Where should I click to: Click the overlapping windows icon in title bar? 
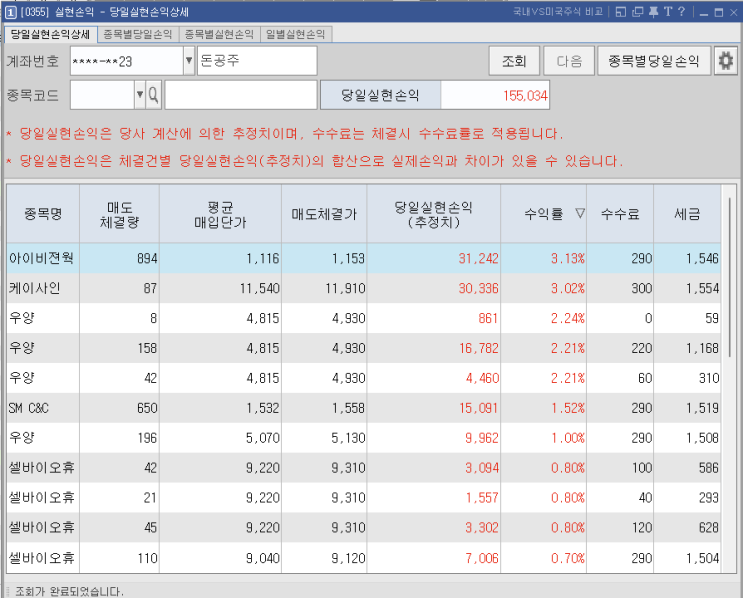pyautogui.click(x=638, y=12)
